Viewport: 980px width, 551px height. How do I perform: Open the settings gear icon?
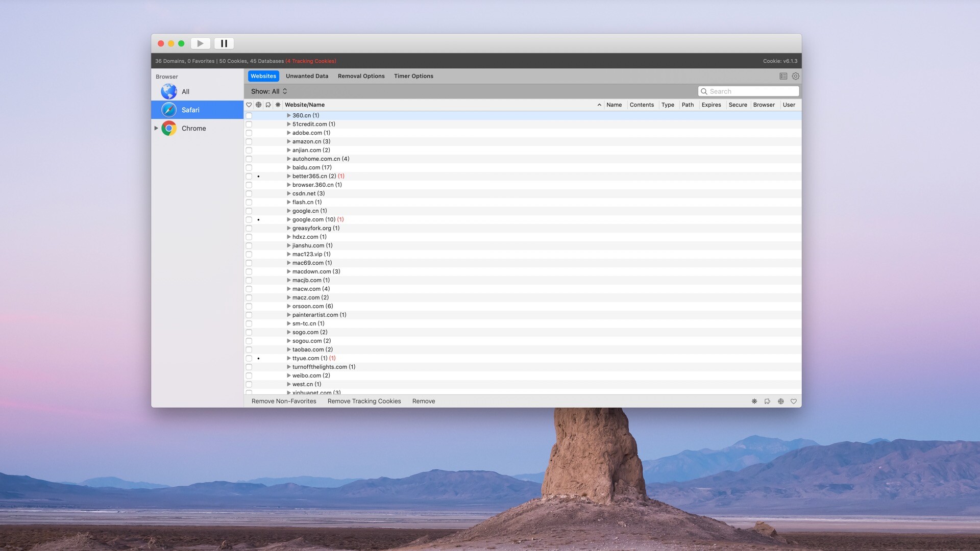(x=795, y=76)
